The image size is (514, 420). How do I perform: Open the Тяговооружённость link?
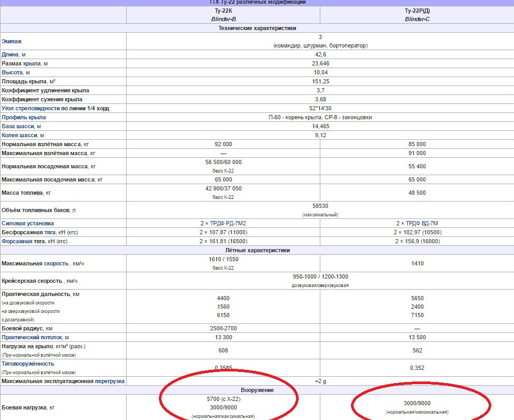28,364
